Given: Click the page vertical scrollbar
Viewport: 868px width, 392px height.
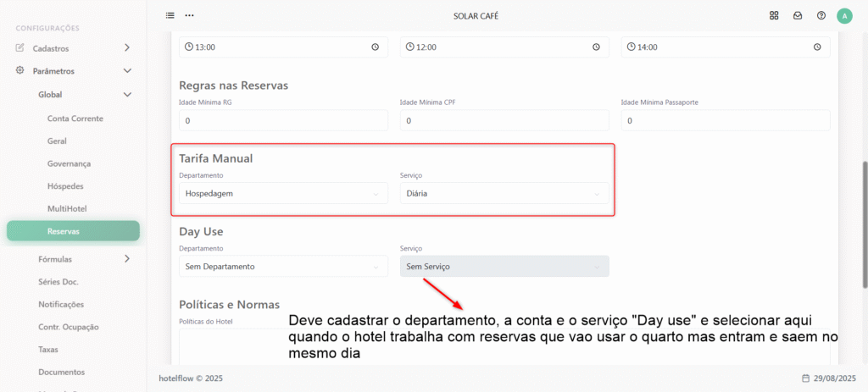Looking at the screenshot, I should (865, 224).
